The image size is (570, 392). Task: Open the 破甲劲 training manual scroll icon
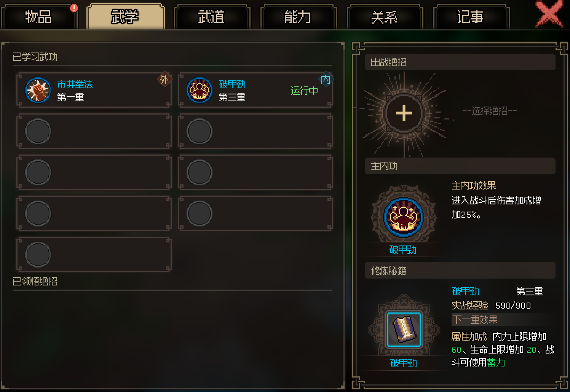404,330
